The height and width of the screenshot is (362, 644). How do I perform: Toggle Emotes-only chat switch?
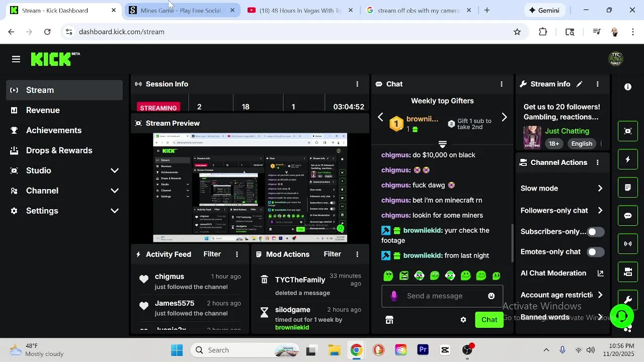tap(596, 252)
